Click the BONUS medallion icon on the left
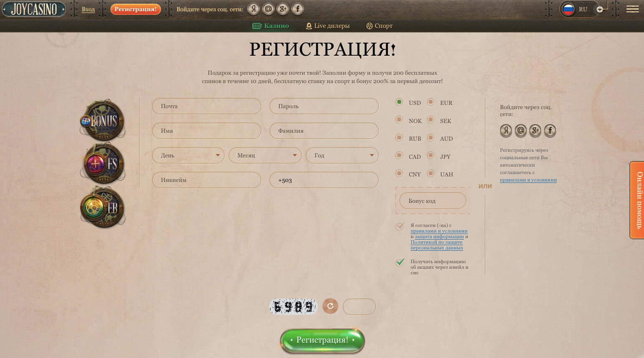Screen dimensions: 644x358 tap(103, 120)
